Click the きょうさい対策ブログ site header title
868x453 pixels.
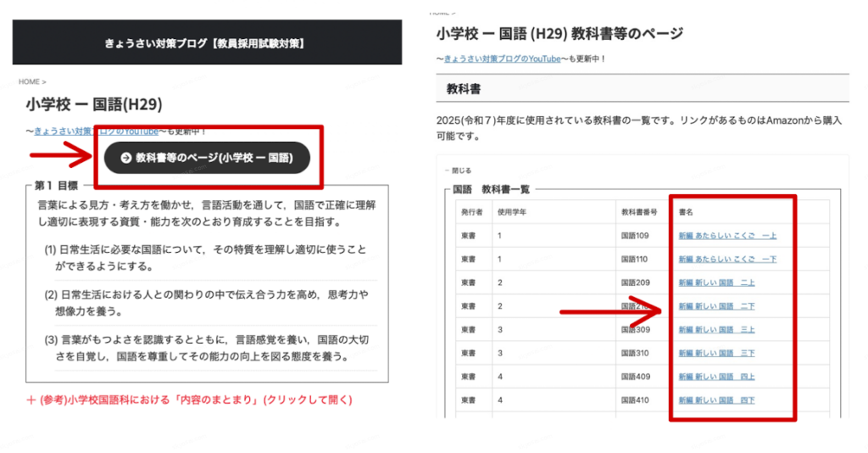206,42
